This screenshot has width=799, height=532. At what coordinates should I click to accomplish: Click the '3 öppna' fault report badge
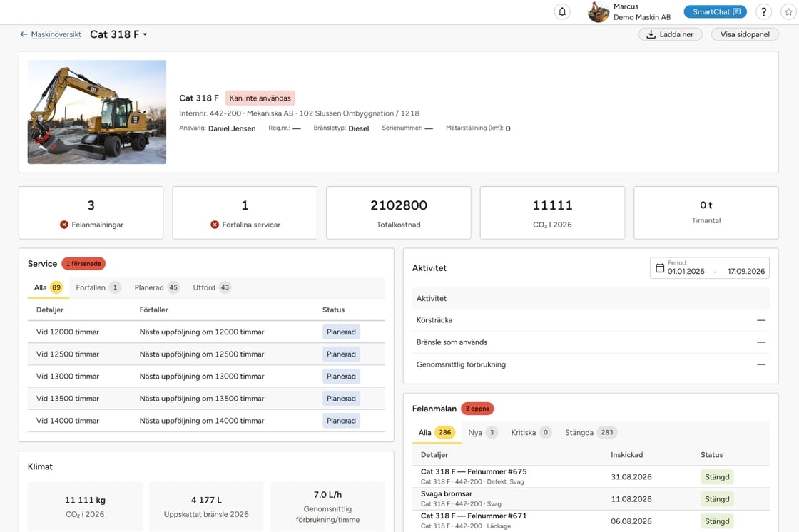coord(477,409)
